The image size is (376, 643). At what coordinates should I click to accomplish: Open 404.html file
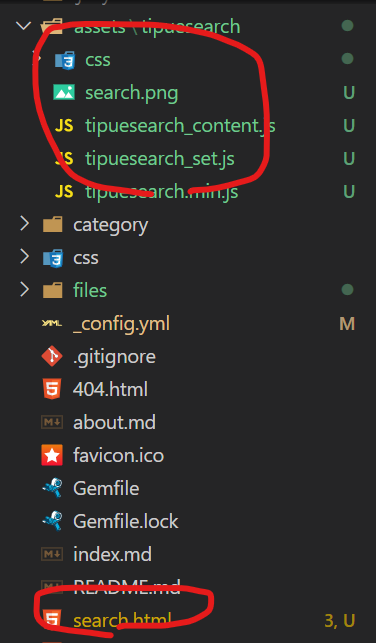110,389
